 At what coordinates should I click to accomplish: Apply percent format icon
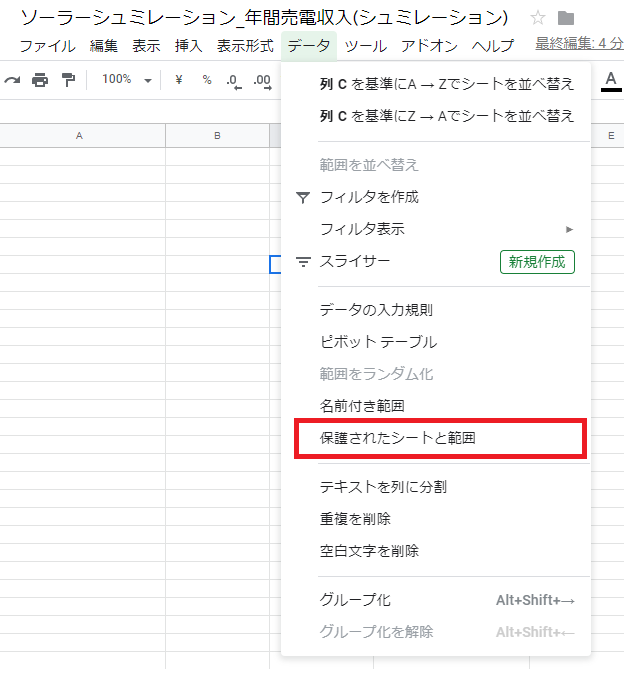(207, 80)
